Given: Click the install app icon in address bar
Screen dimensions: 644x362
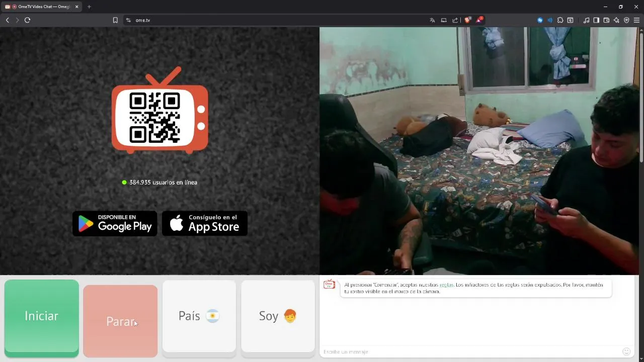Looking at the screenshot, I should tap(444, 20).
